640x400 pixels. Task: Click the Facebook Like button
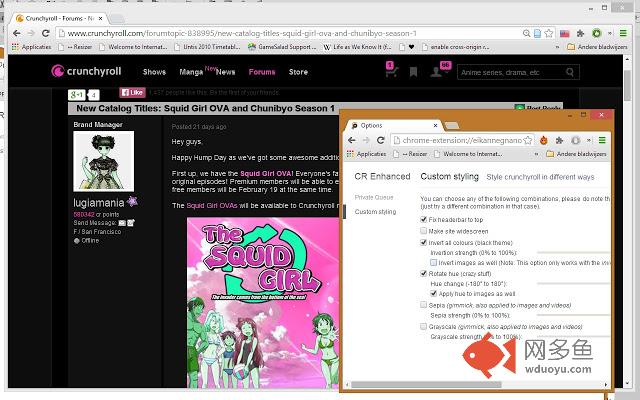pyautogui.click(x=132, y=93)
